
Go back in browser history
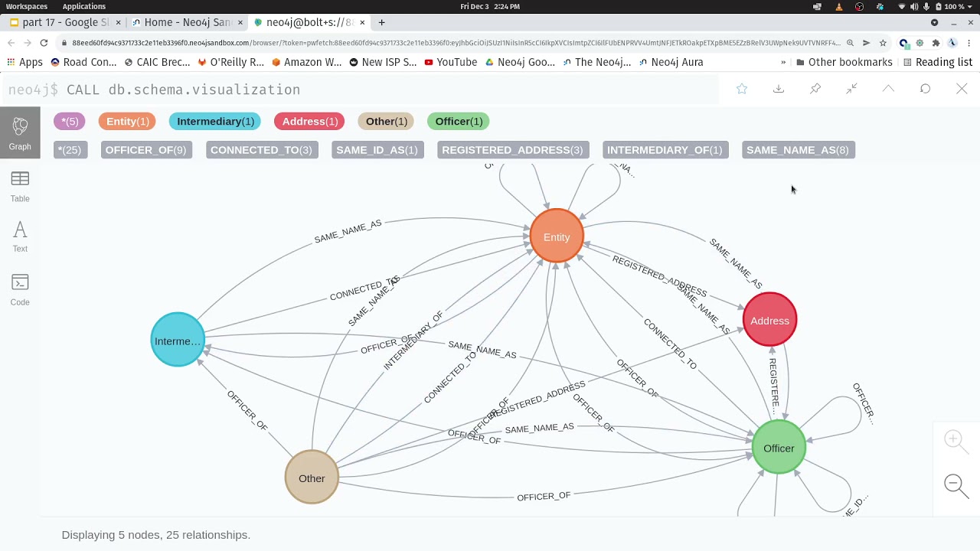click(x=11, y=43)
